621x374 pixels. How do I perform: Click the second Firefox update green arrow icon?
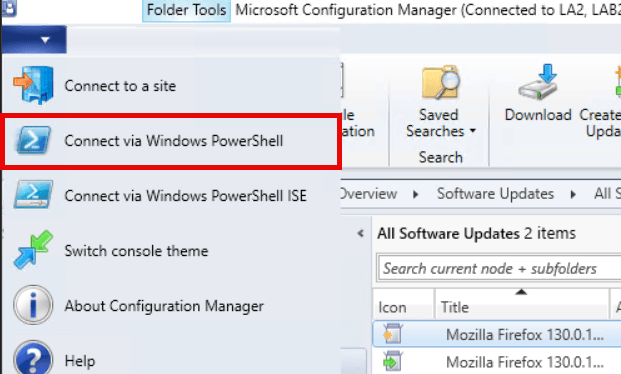pos(392,361)
